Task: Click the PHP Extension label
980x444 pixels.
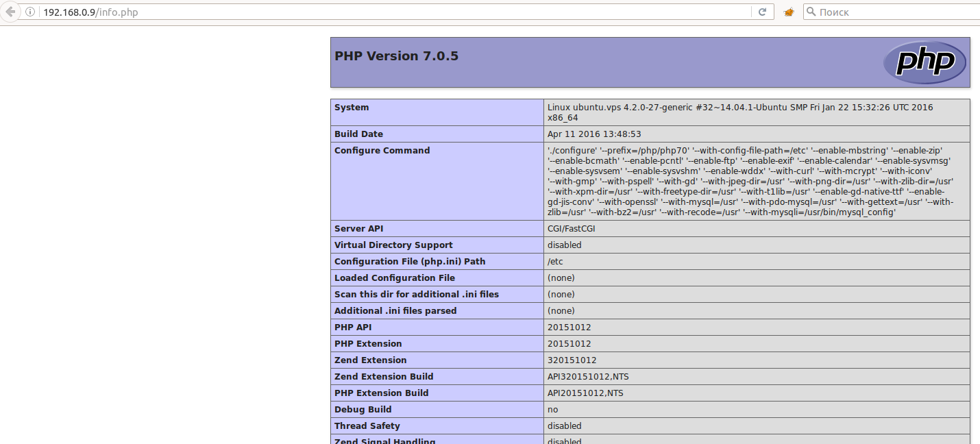Action: coord(368,344)
